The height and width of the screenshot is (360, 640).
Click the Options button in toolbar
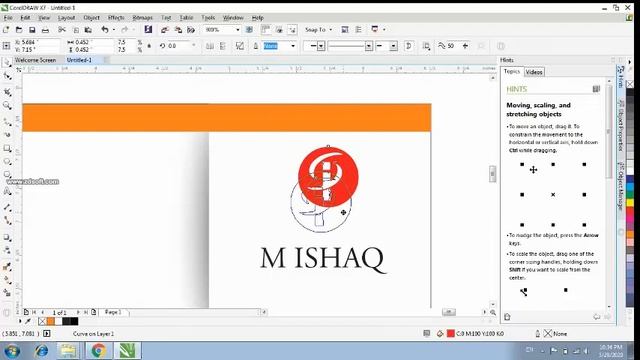359,29
